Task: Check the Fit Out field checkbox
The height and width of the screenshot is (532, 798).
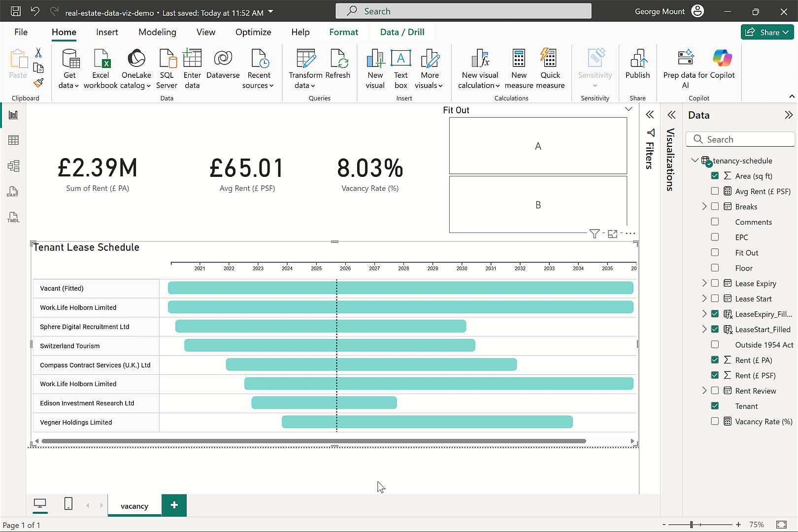Action: (x=715, y=253)
